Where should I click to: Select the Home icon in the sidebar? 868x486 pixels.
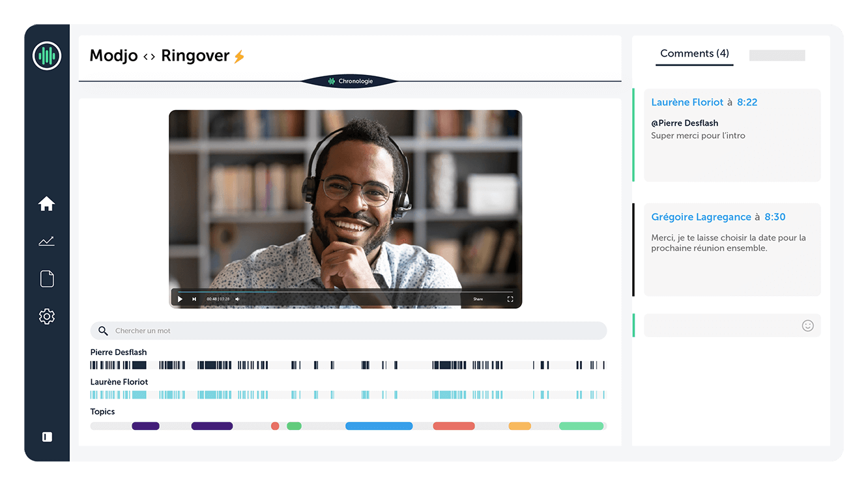(x=46, y=203)
